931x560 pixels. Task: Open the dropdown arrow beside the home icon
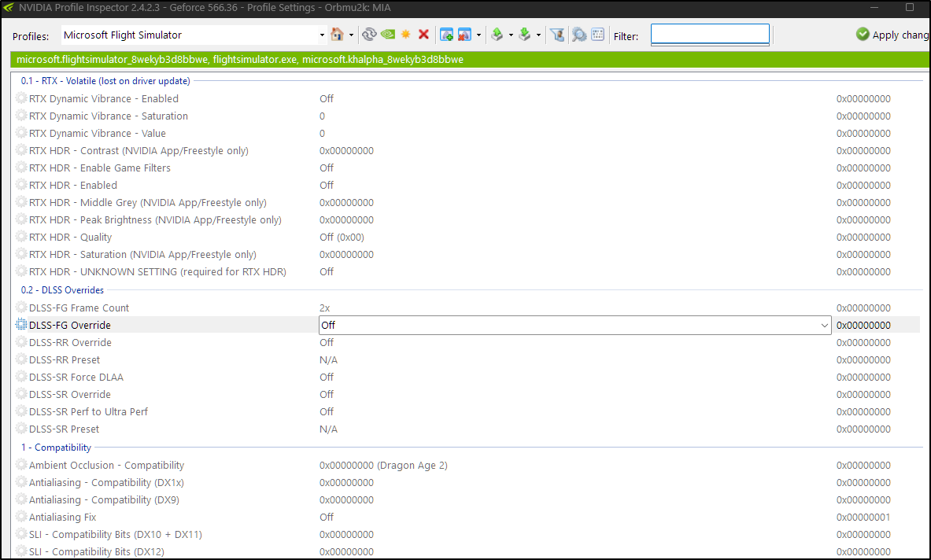pos(352,35)
